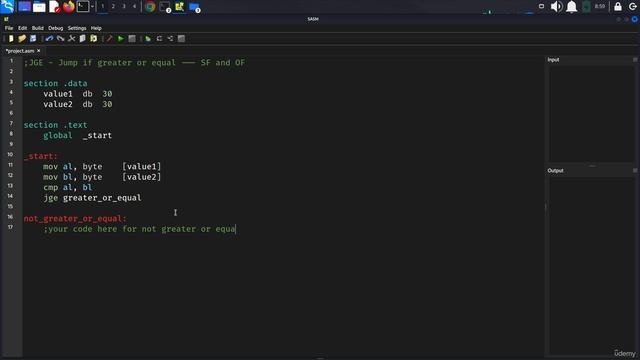Click the debug Step Into icon
The height and width of the screenshot is (360, 640).
tap(170, 38)
